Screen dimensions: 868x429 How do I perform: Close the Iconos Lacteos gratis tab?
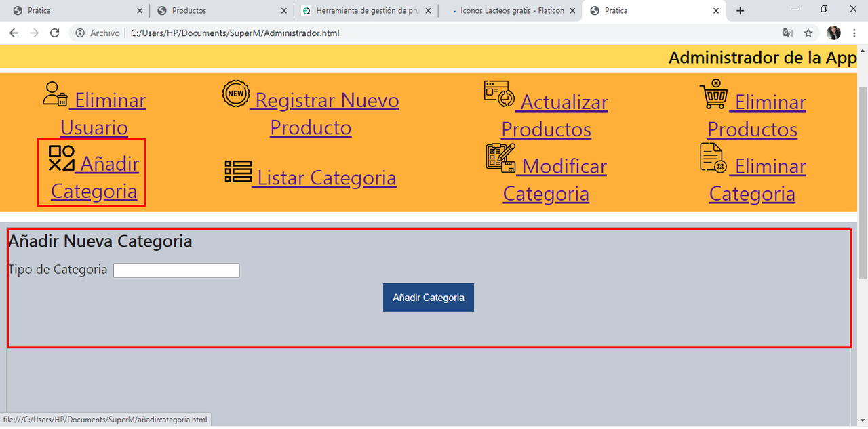572,11
